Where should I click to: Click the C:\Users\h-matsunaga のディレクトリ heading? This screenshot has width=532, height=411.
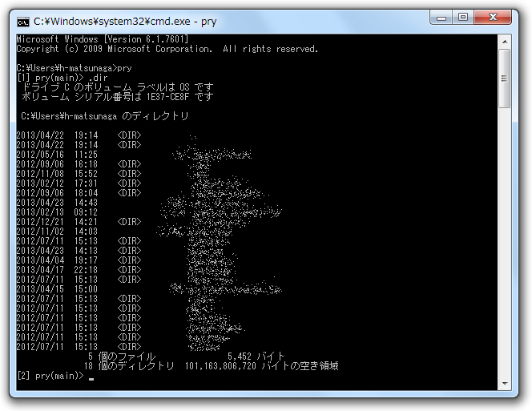[x=104, y=116]
